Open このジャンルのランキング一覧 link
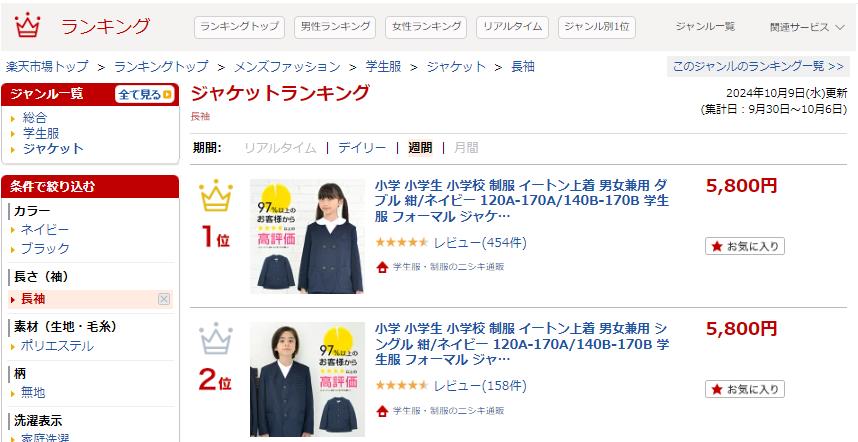858x442 pixels. (x=758, y=66)
